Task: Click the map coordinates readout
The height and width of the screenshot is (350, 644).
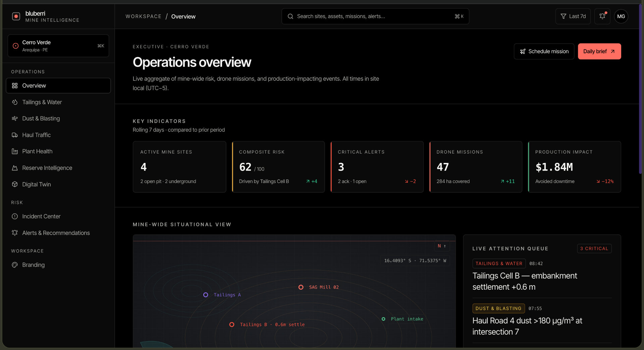Action: [x=415, y=260]
